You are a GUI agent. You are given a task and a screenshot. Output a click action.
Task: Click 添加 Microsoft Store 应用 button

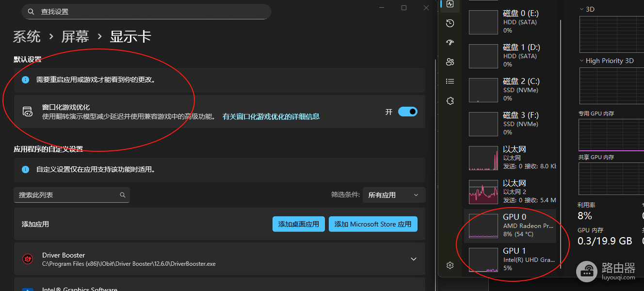pos(373,224)
